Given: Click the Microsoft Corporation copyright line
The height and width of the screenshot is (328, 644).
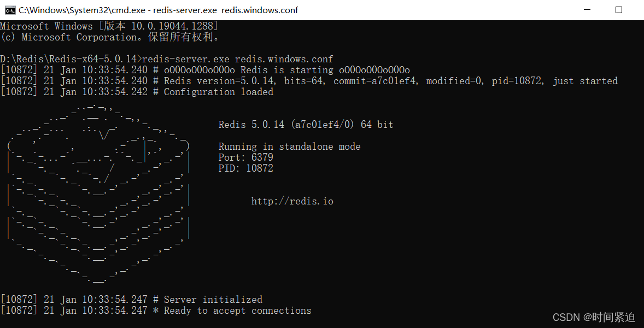Looking at the screenshot, I should pyautogui.click(x=109, y=37).
